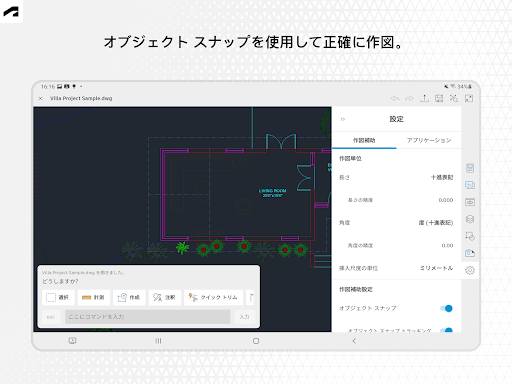The height and width of the screenshot is (384, 512).
Task: Close the Villa Project Sample.dwg drawing
Action: 40,98
